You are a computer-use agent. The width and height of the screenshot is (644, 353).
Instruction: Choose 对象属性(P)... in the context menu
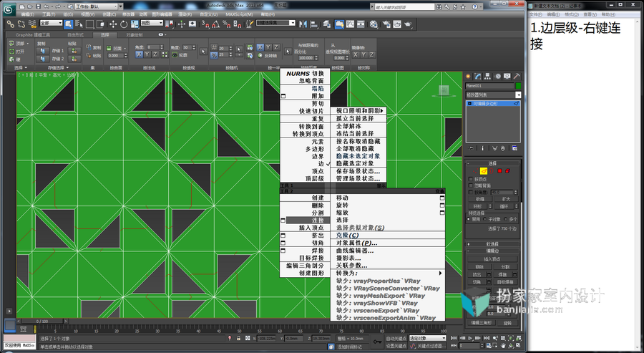pyautogui.click(x=356, y=243)
